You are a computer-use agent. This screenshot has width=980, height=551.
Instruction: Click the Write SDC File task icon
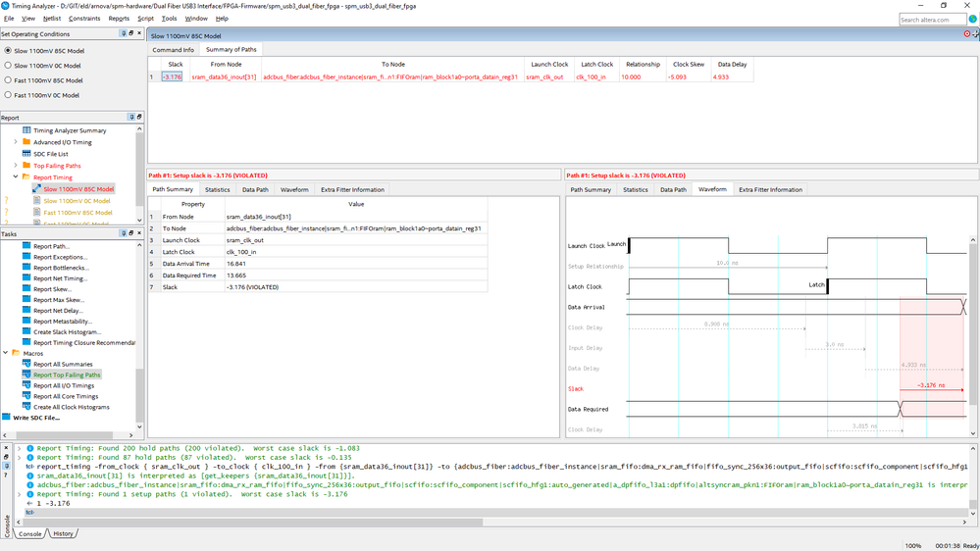7,418
